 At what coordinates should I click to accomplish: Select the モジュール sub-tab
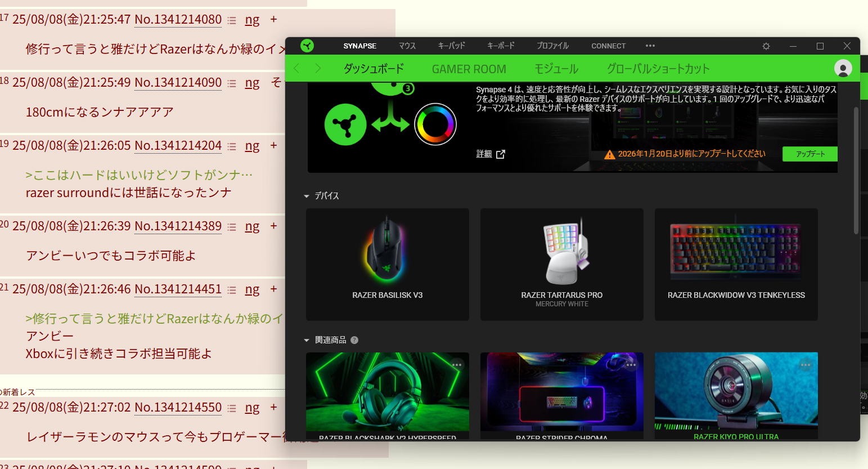[x=556, y=69]
